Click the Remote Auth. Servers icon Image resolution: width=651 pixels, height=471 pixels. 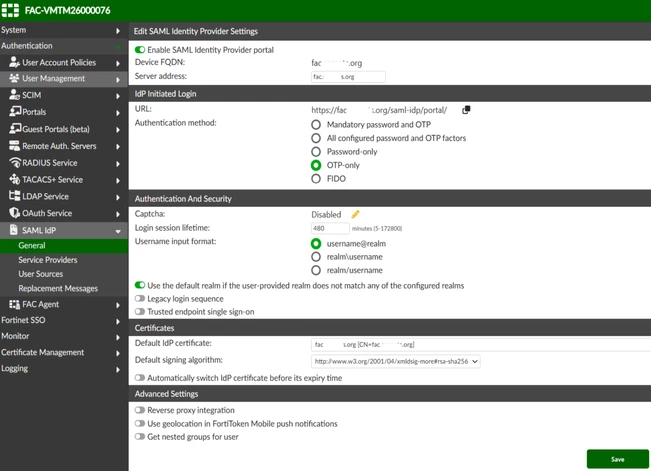point(15,146)
